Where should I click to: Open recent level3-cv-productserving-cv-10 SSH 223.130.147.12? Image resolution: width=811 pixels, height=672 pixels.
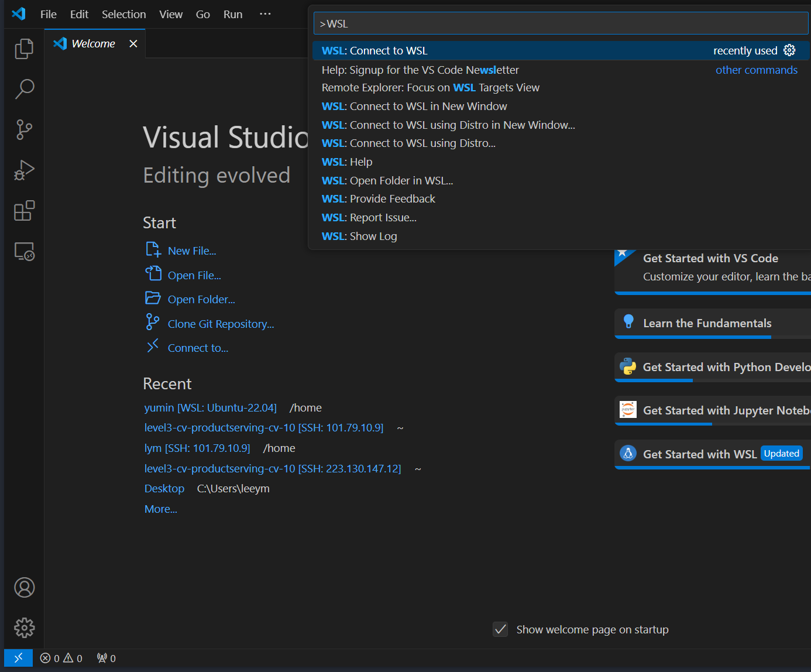coord(273,468)
